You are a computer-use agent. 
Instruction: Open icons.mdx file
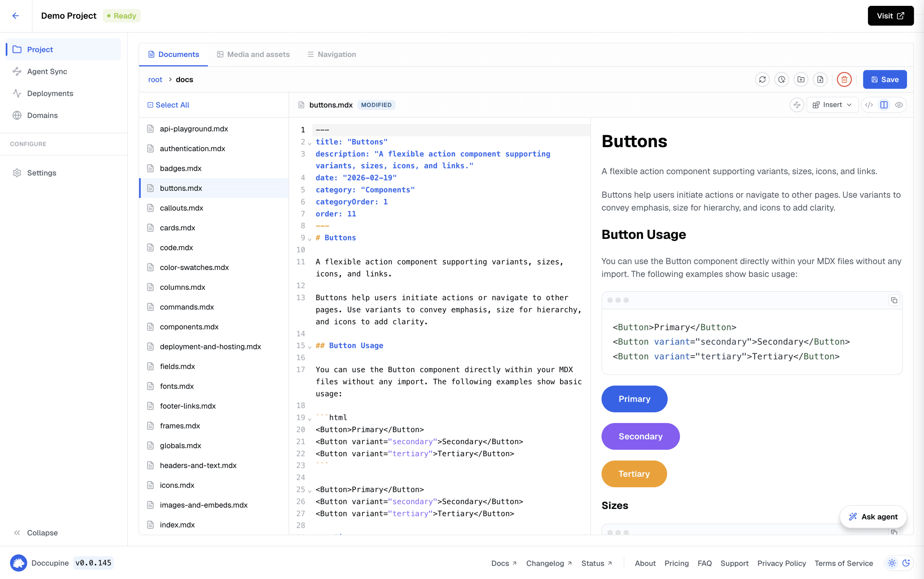214,485
